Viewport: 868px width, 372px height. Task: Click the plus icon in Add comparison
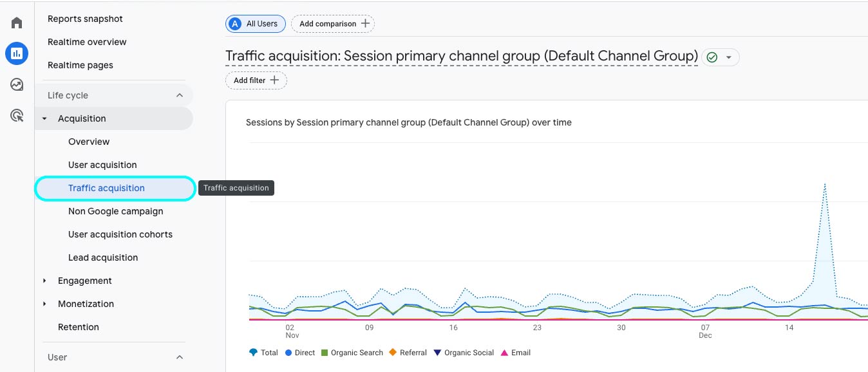(x=366, y=24)
